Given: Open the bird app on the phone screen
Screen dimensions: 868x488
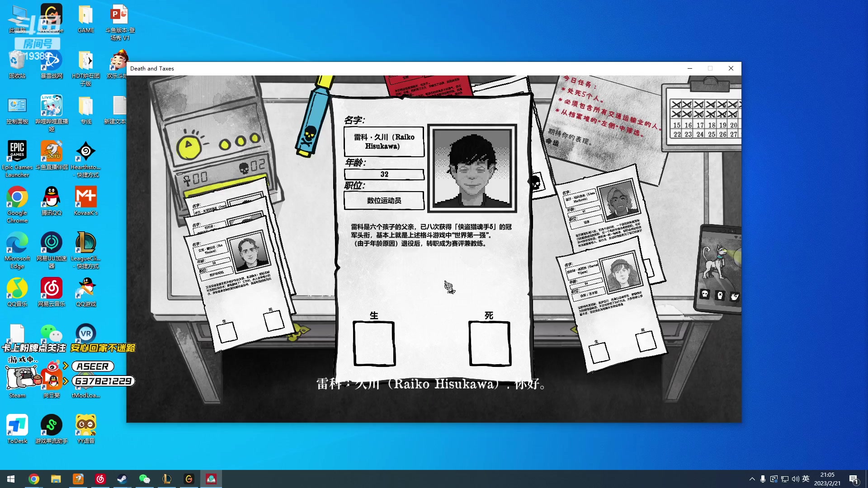Looking at the screenshot, I should point(735,296).
